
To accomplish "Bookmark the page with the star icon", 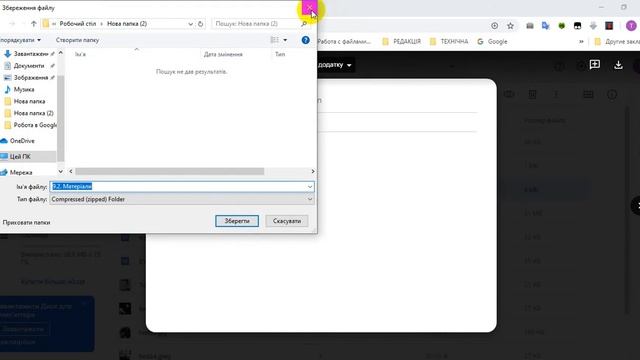I will point(510,26).
